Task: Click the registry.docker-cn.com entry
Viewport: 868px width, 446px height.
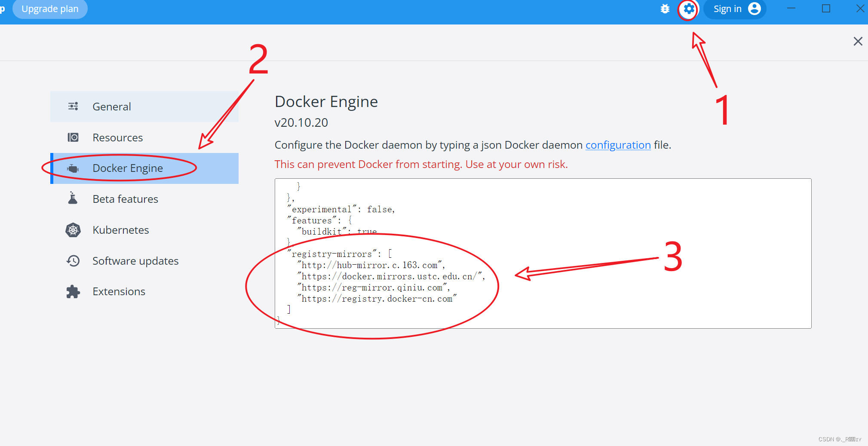Action: tap(377, 299)
